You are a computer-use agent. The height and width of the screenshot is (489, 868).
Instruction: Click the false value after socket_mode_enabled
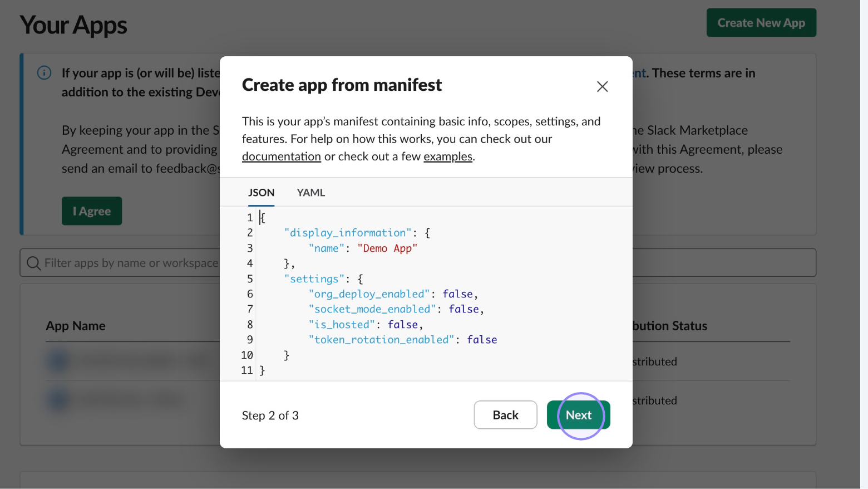(x=463, y=309)
